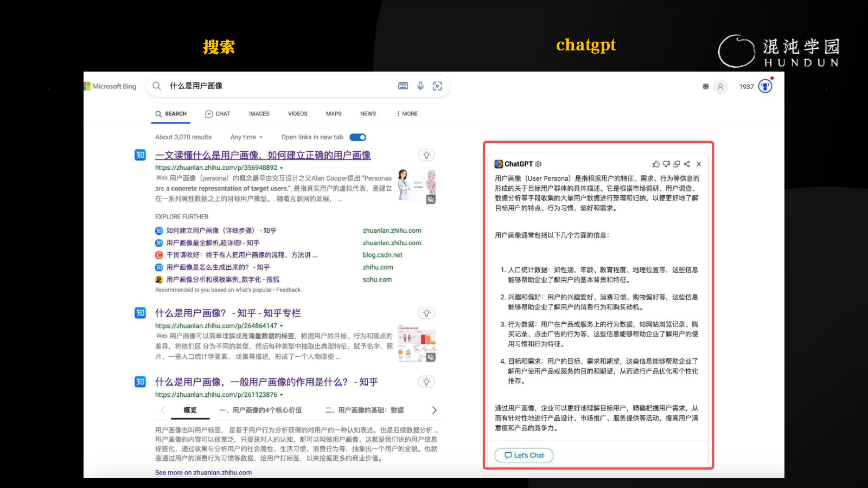Click the Feedback link under recommendations
Image resolution: width=868 pixels, height=488 pixels.
288,290
